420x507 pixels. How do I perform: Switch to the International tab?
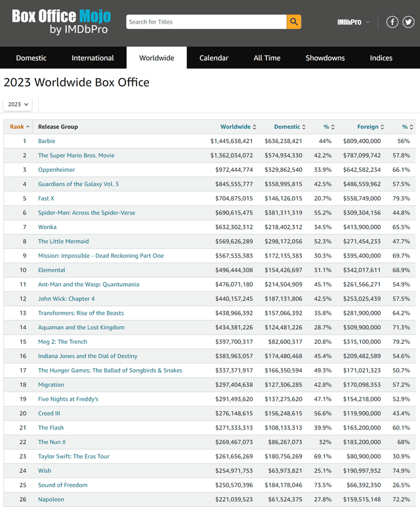(x=93, y=58)
